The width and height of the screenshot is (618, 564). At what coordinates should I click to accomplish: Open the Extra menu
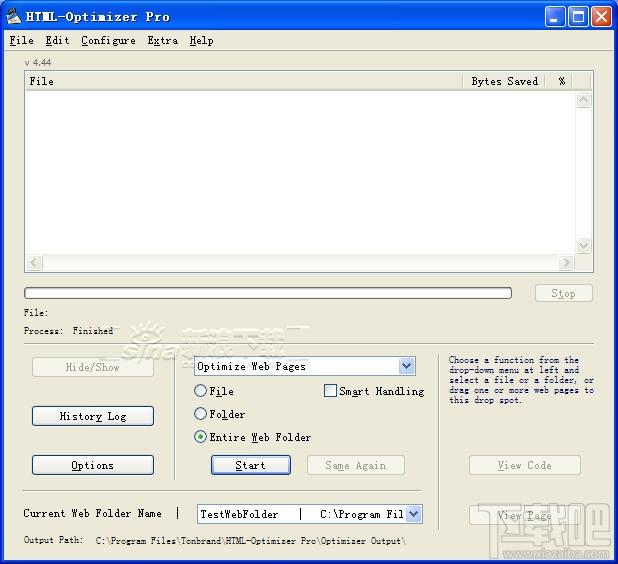point(162,40)
